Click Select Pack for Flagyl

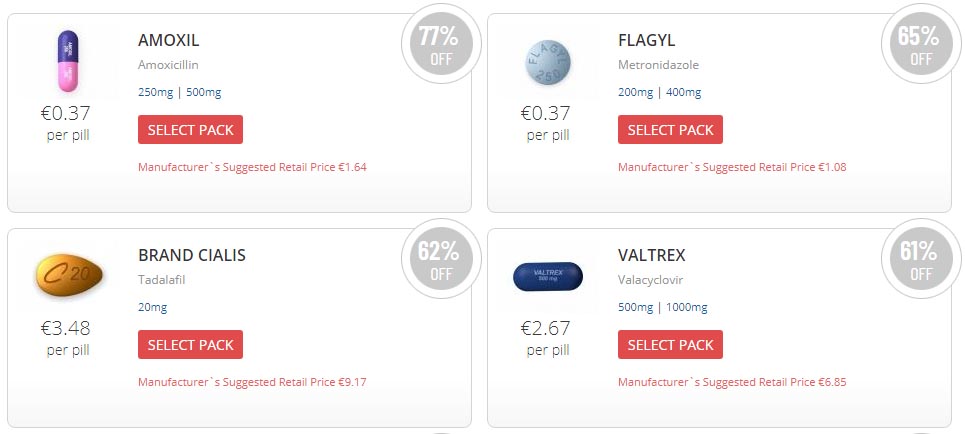[670, 129]
